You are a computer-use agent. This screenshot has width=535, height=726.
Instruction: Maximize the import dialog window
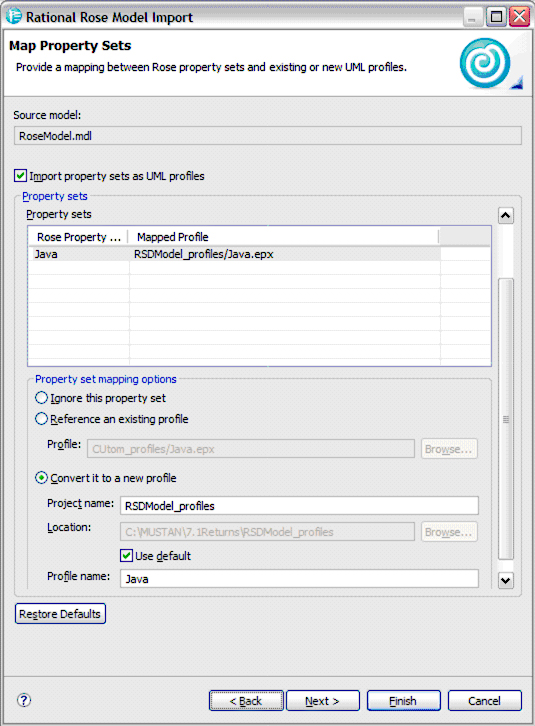pyautogui.click(x=496, y=17)
